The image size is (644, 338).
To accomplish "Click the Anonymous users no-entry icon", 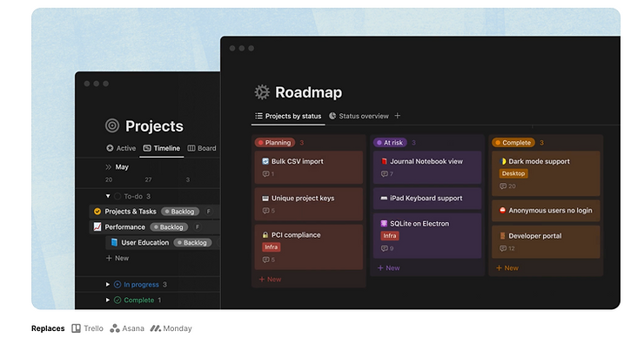I will click(502, 210).
